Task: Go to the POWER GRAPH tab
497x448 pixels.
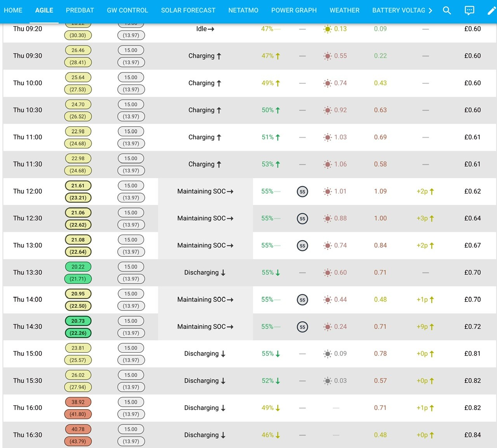Action: point(294,10)
